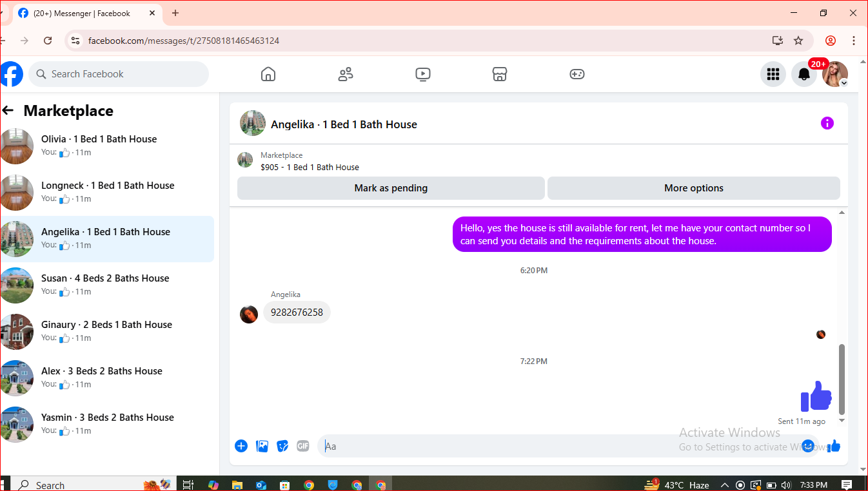Screen dimensions: 868x491
Task: Reload the page in Chrome
Action: point(48,41)
